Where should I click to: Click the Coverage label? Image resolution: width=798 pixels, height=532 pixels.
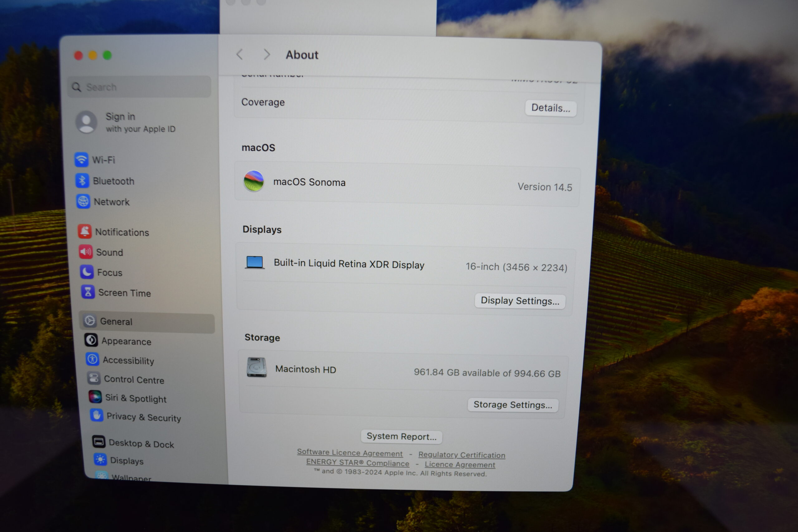click(x=263, y=102)
